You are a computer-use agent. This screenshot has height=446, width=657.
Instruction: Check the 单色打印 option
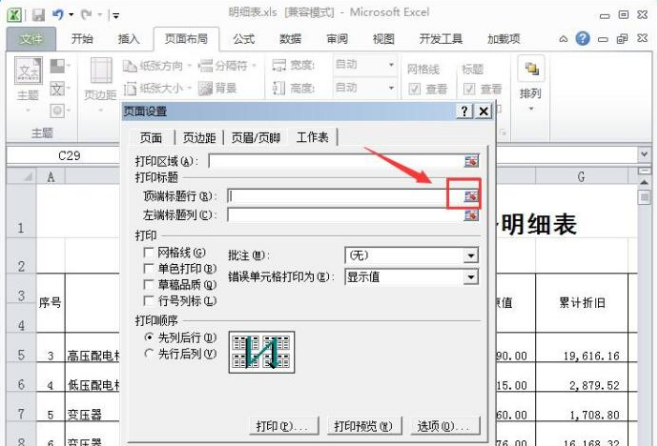click(x=148, y=268)
